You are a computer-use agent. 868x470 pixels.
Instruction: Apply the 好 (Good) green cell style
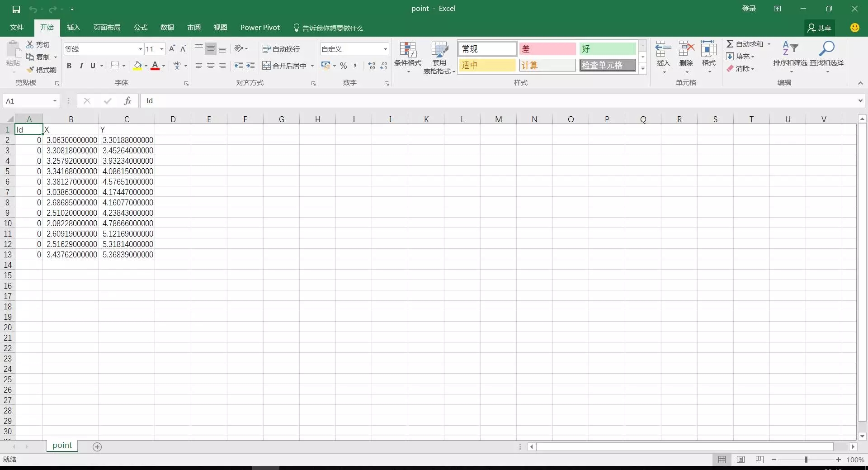(x=608, y=49)
